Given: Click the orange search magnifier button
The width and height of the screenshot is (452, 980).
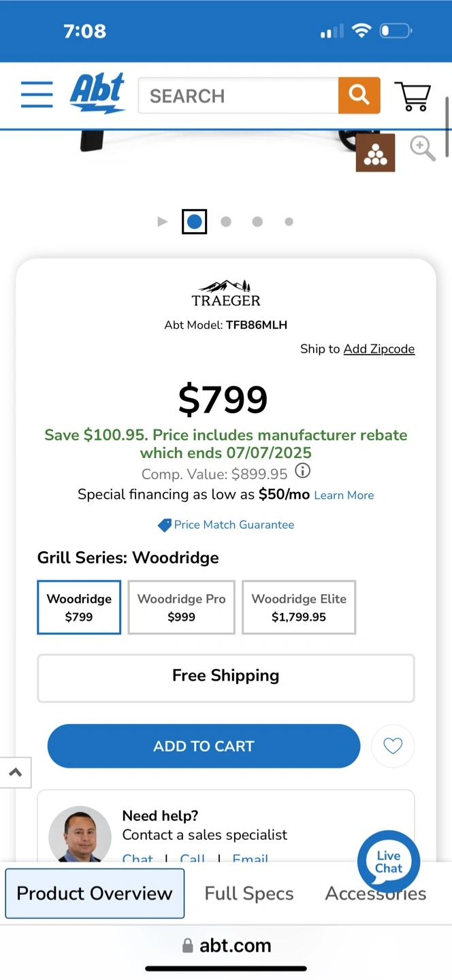Looking at the screenshot, I should pyautogui.click(x=359, y=95).
